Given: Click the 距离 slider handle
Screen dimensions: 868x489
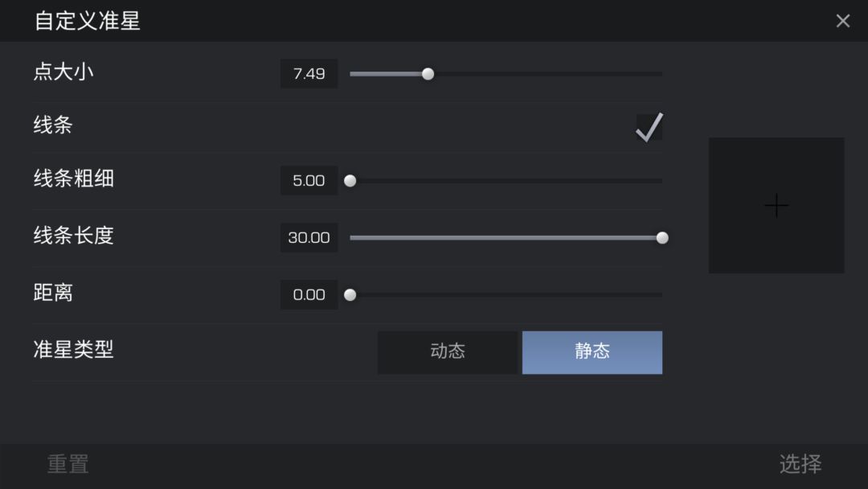Looking at the screenshot, I should coord(350,294).
